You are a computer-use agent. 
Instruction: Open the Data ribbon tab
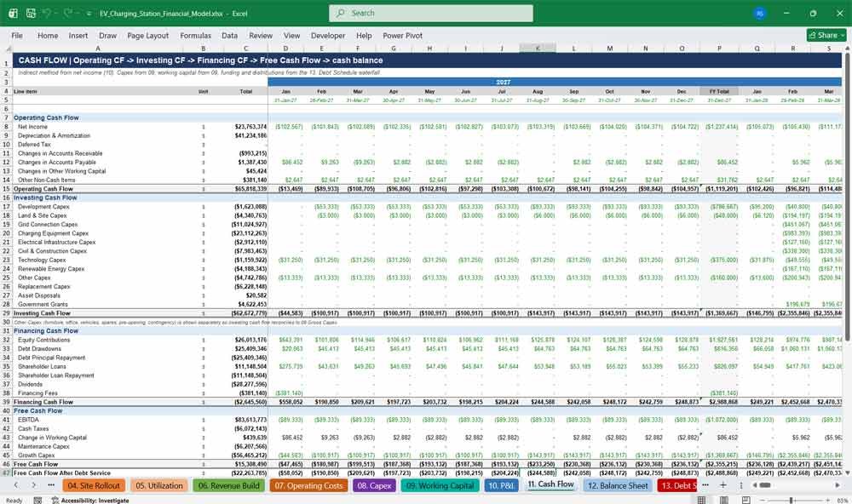(x=229, y=35)
